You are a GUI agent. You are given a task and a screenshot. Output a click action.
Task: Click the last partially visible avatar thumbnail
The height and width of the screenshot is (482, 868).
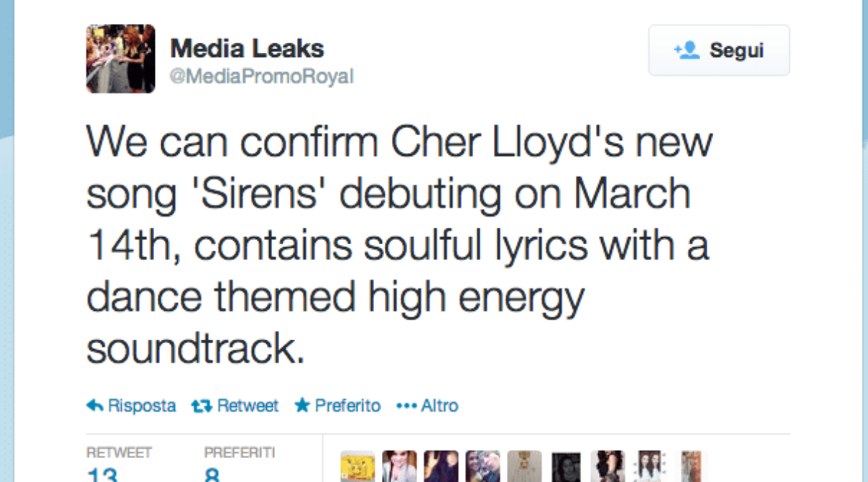691,467
